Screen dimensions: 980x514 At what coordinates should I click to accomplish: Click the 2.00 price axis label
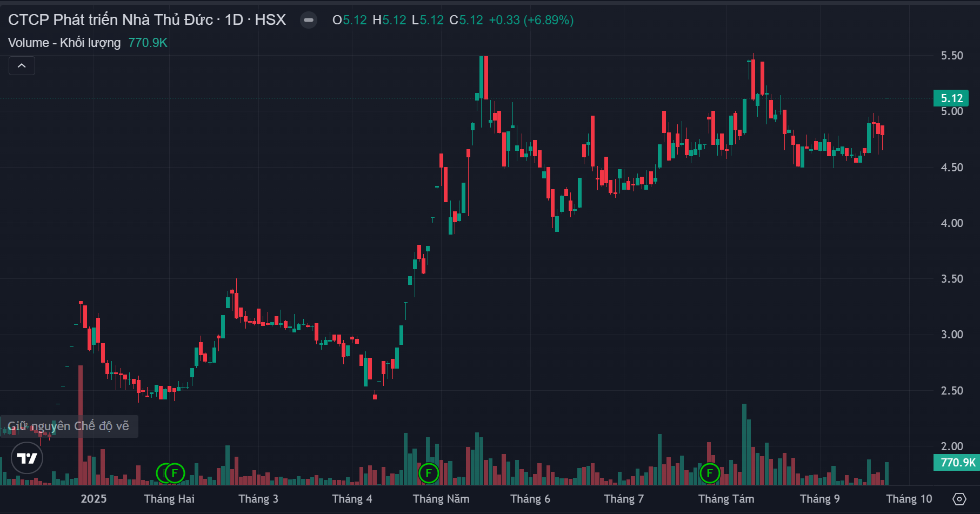(952, 446)
